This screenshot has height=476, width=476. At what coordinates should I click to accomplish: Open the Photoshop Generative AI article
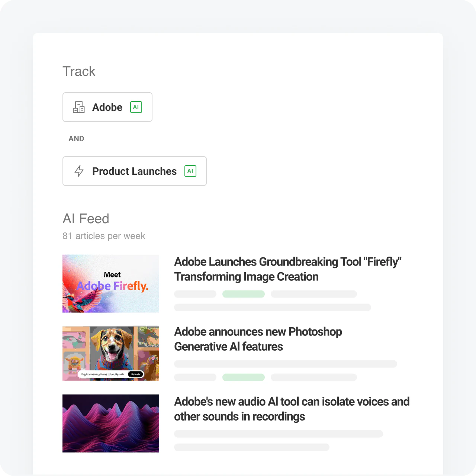tap(258, 339)
